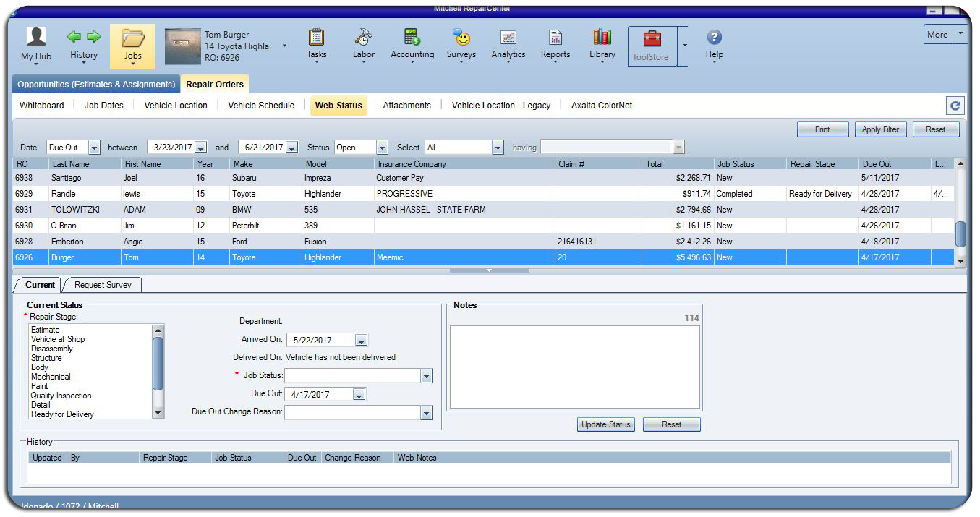This screenshot has width=980, height=517.
Task: Expand the ToolStore dropdown arrow
Action: 685,46
